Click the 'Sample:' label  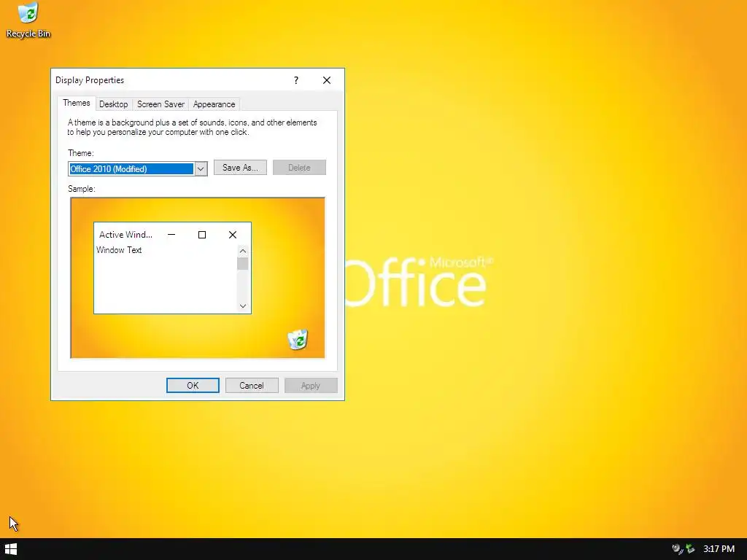point(82,189)
